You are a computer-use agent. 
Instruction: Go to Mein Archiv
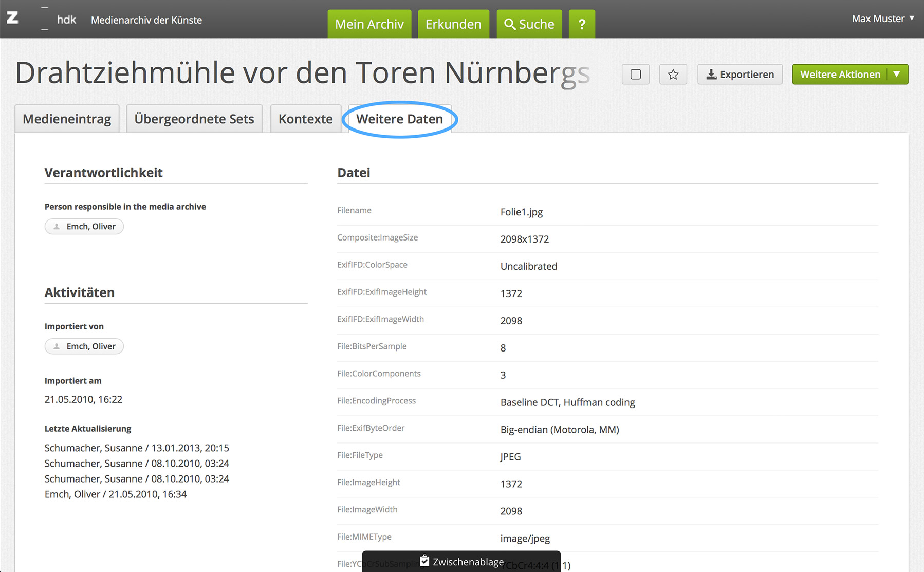pos(369,24)
